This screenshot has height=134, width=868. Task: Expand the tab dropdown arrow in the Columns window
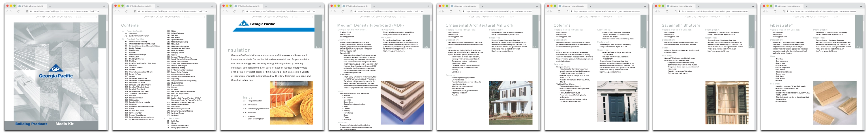click(x=645, y=7)
